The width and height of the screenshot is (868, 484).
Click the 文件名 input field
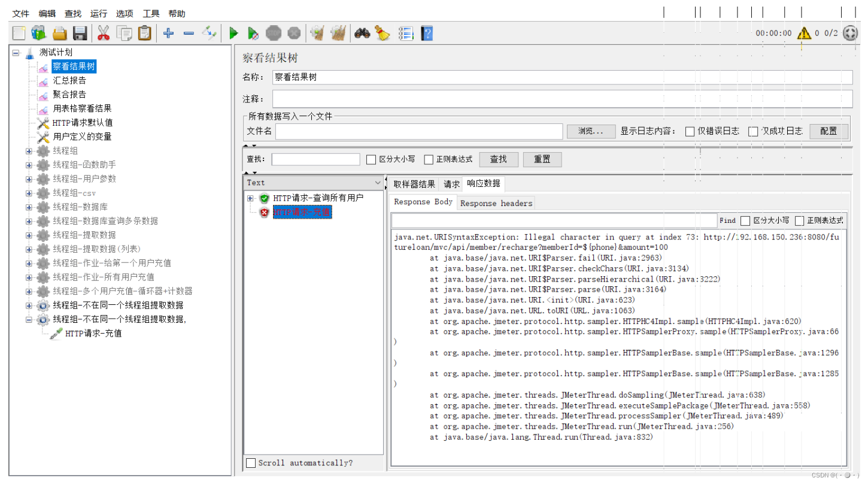click(x=419, y=131)
